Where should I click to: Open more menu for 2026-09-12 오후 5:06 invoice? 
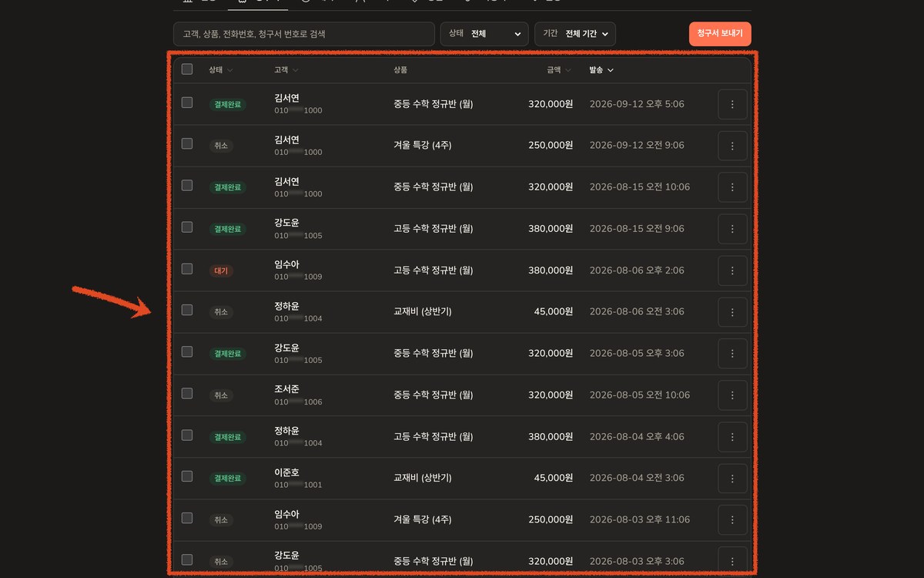(732, 104)
